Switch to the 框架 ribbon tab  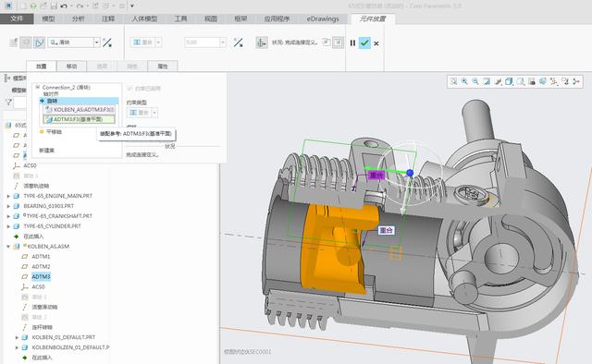click(240, 18)
